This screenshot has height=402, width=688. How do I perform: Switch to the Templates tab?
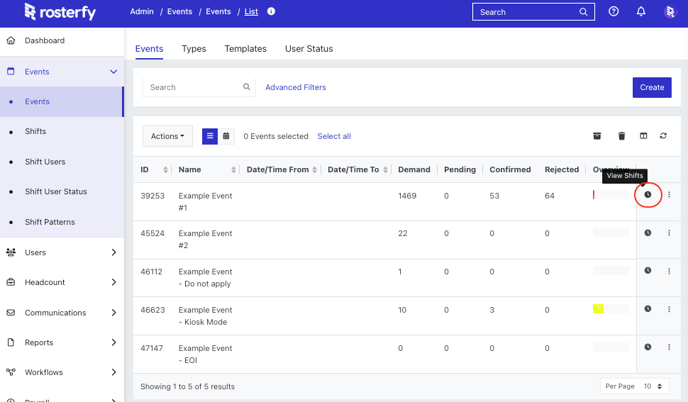click(245, 48)
